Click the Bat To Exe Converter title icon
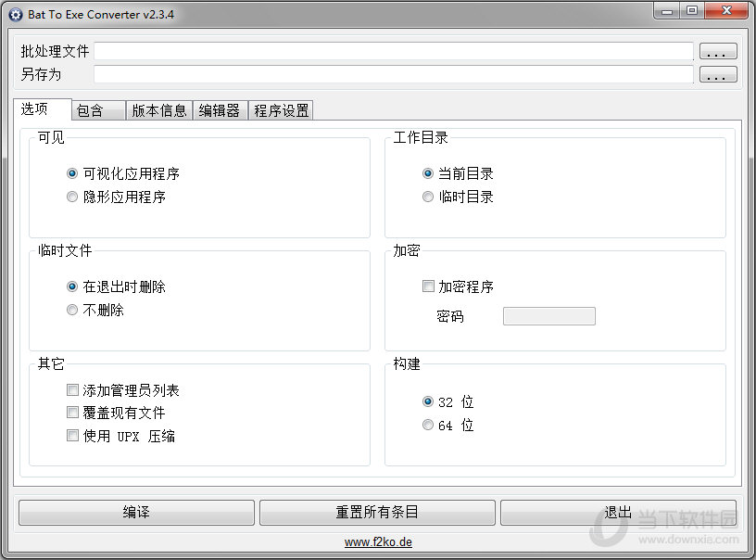This screenshot has height=560, width=756. pos(16,15)
